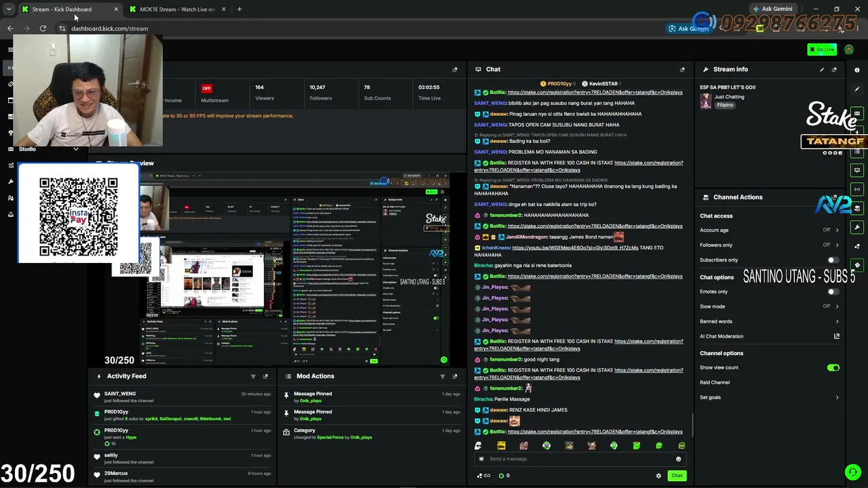This screenshot has height=488, width=868.
Task: Open filter options in Activity Feed
Action: click(x=253, y=376)
